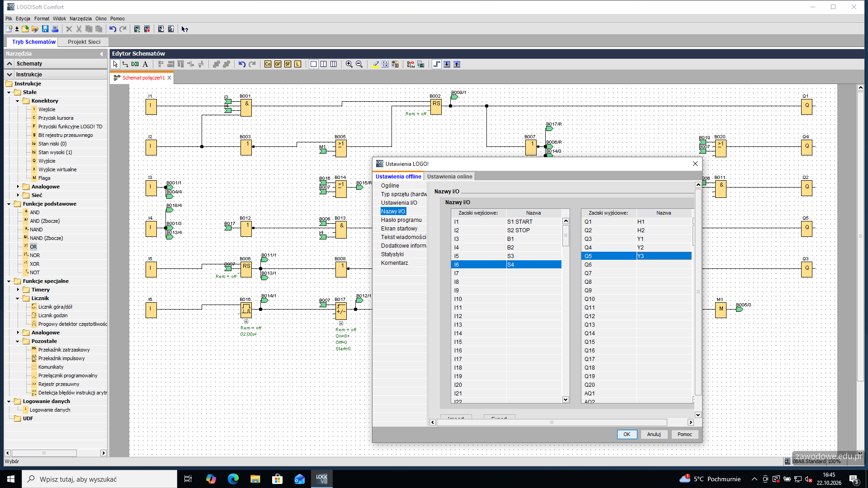868x488 pixels.
Task: Select the text annotation tool (A)
Action: pos(145,64)
